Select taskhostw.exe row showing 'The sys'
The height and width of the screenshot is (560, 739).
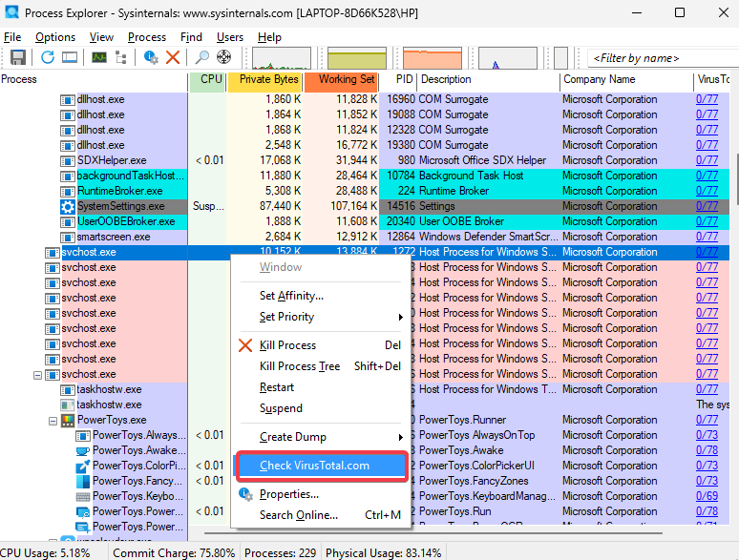point(365,405)
